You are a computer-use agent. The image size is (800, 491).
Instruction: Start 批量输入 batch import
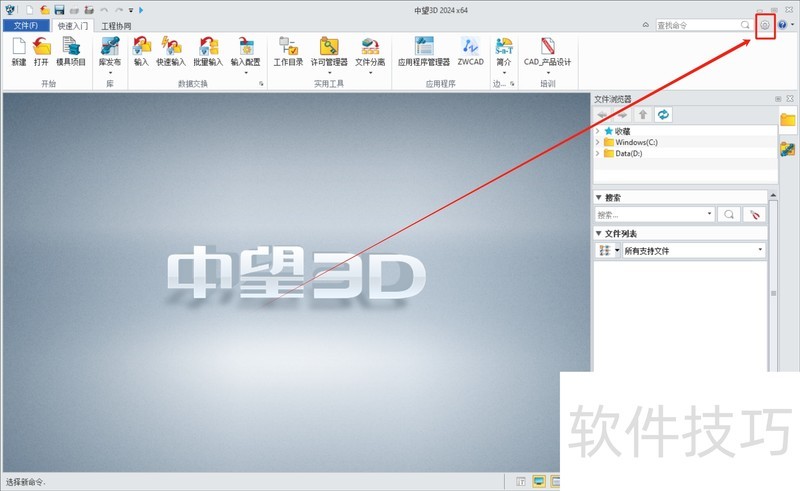(x=208, y=51)
